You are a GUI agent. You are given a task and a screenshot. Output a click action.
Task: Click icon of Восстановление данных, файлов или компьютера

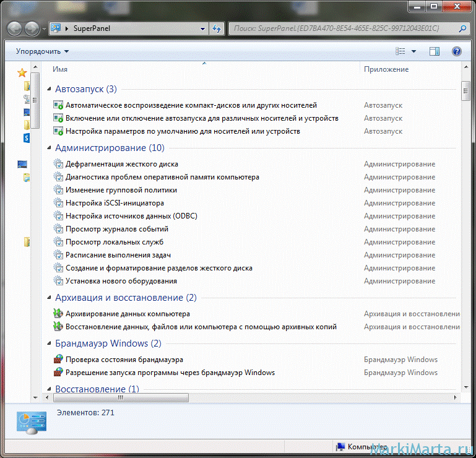coord(58,327)
